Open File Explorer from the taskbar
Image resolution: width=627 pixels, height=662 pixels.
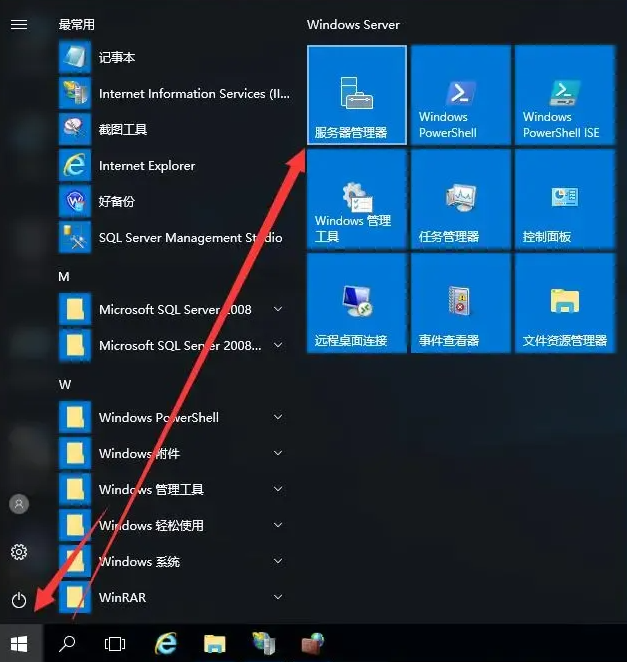(x=214, y=643)
